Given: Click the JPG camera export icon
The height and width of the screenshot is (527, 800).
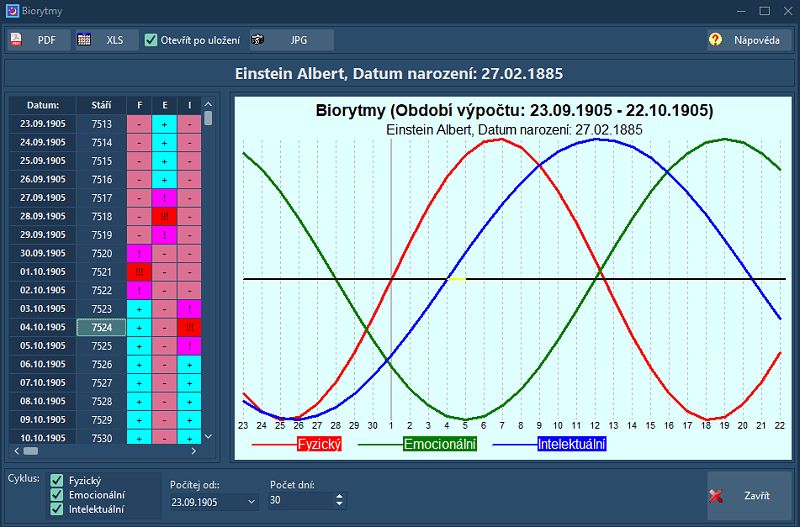Looking at the screenshot, I should [x=258, y=40].
